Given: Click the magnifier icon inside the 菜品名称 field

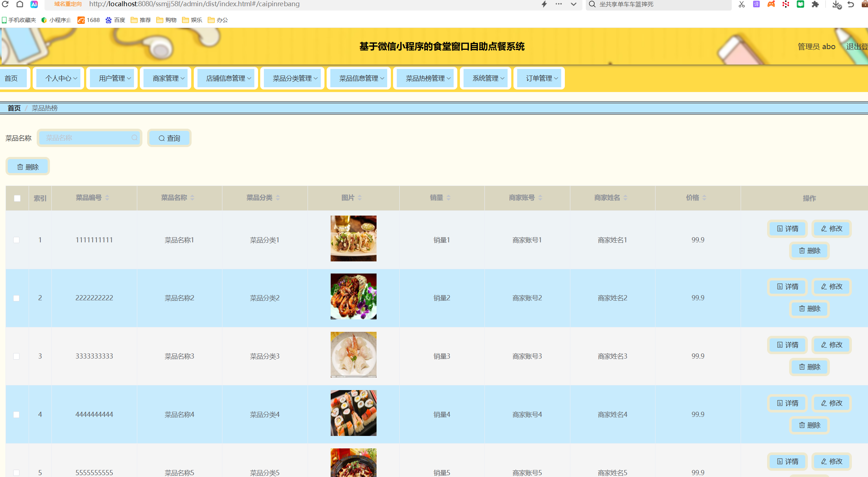Looking at the screenshot, I should coord(135,138).
